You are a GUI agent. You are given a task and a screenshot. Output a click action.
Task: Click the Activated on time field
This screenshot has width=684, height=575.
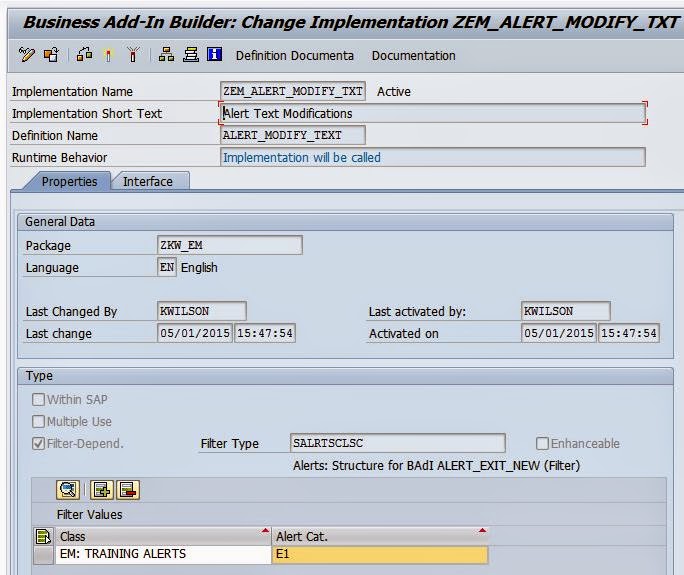pos(629,333)
